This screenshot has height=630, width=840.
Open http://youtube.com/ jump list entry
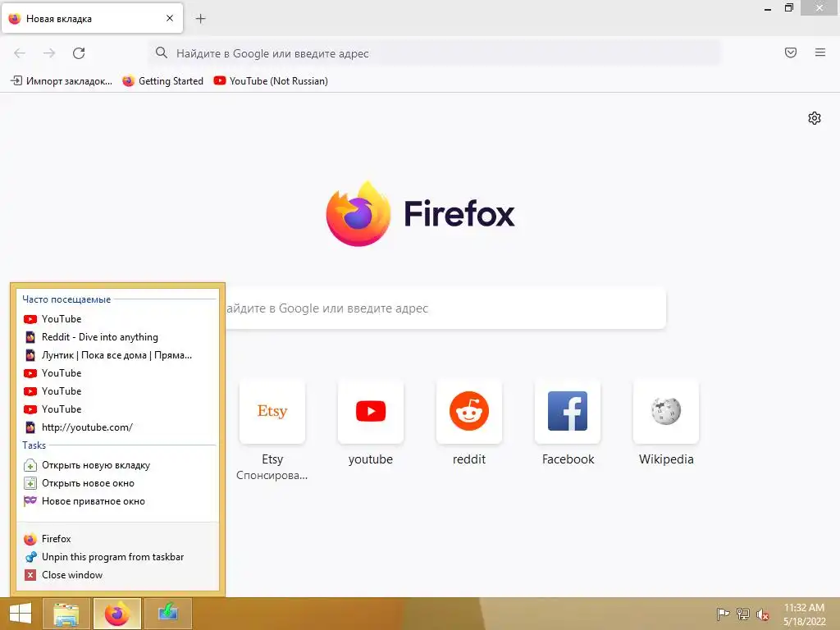[117, 427]
